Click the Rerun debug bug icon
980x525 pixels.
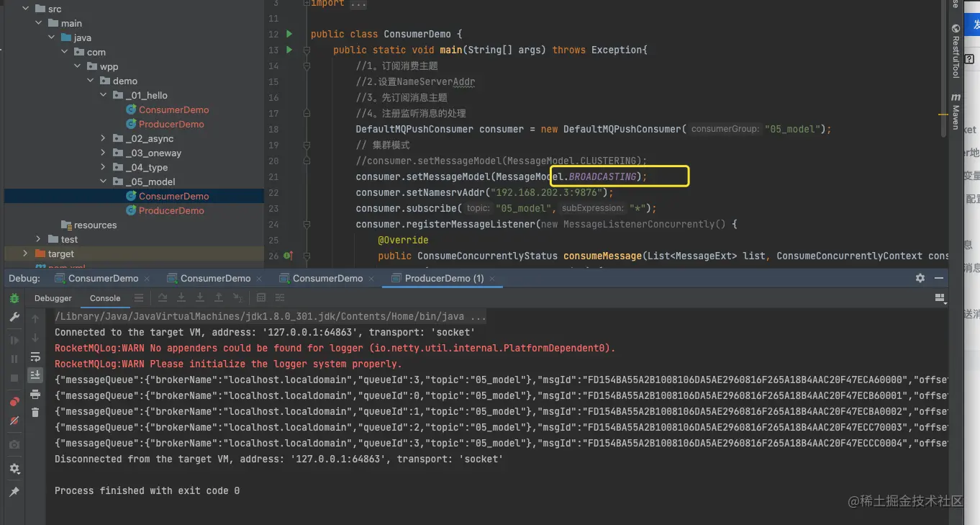(14, 298)
